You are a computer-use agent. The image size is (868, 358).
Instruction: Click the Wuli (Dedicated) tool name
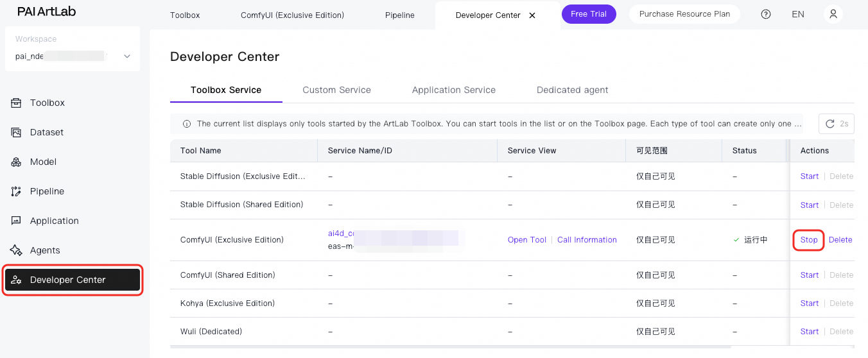[211, 332]
